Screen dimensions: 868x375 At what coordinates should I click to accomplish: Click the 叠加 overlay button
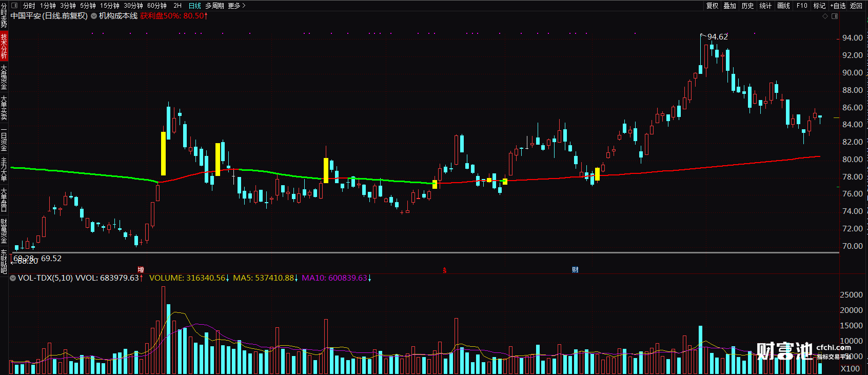730,6
